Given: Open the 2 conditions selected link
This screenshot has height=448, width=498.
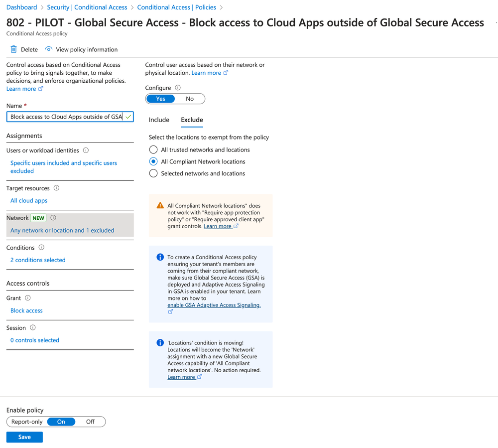Looking at the screenshot, I should click(x=38, y=260).
